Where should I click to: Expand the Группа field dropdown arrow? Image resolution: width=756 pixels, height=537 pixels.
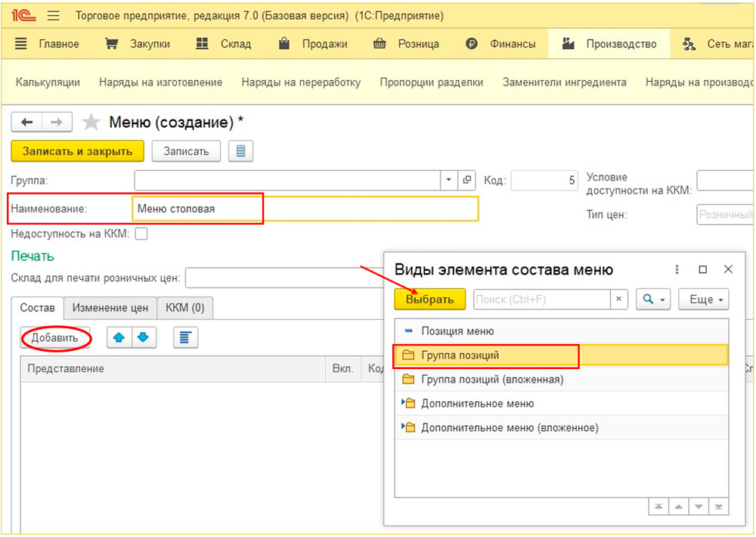point(448,180)
